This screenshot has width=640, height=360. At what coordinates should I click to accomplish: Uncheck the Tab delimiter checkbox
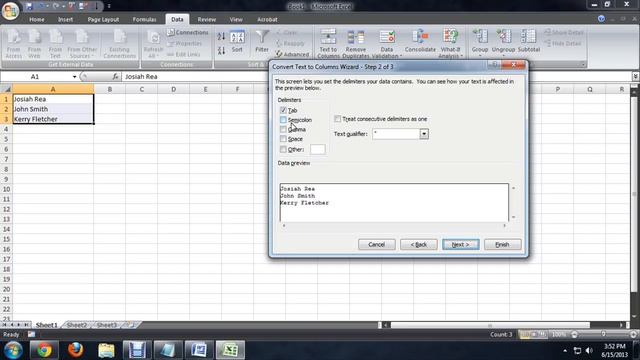[283, 110]
